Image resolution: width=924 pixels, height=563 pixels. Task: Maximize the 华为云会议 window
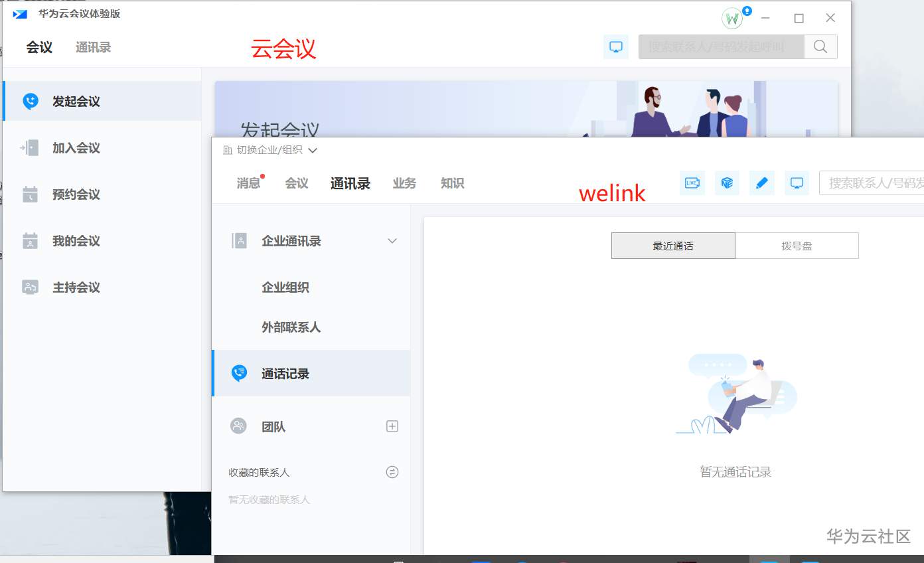[799, 19]
